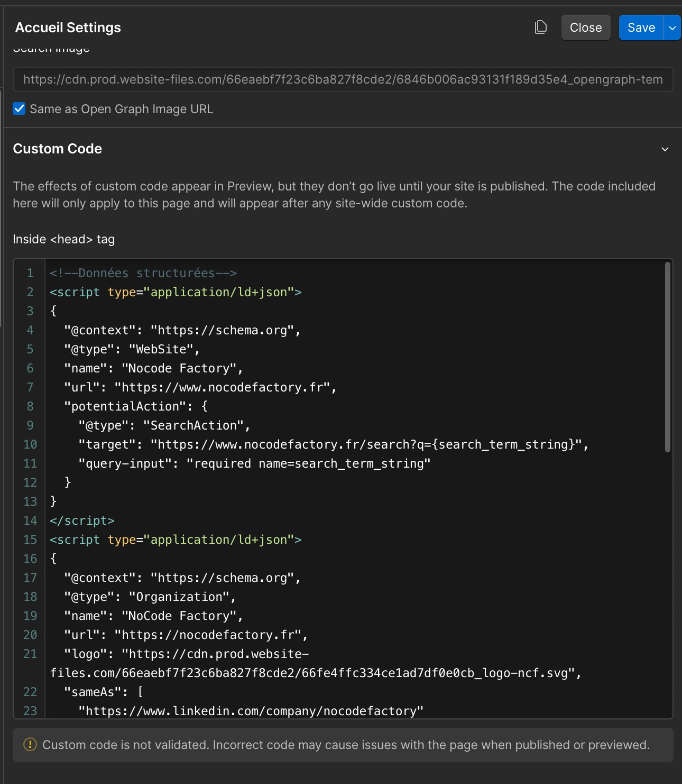Click the "@type": "SearchAction" line
Viewport: 682px width, 784px height.
click(164, 425)
